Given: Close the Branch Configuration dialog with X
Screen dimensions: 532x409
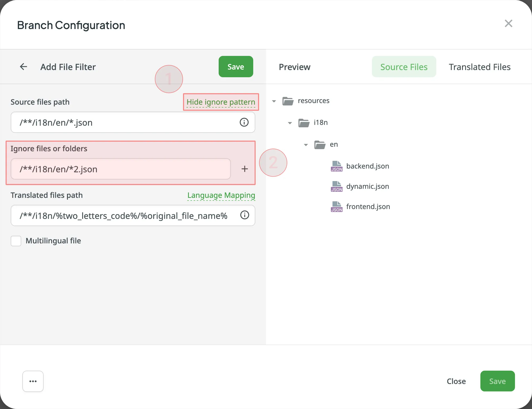Looking at the screenshot, I should 508,23.
